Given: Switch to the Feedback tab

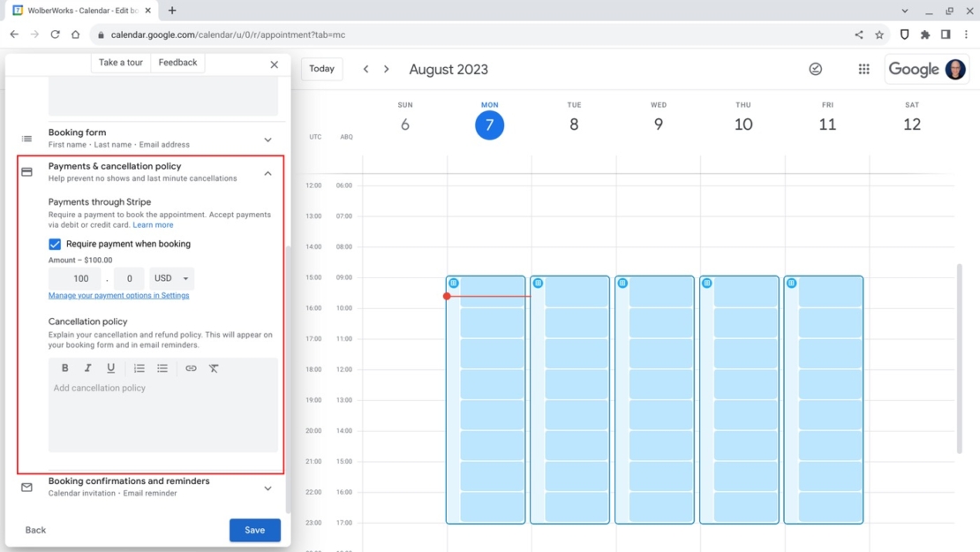Looking at the screenshot, I should coord(177,62).
